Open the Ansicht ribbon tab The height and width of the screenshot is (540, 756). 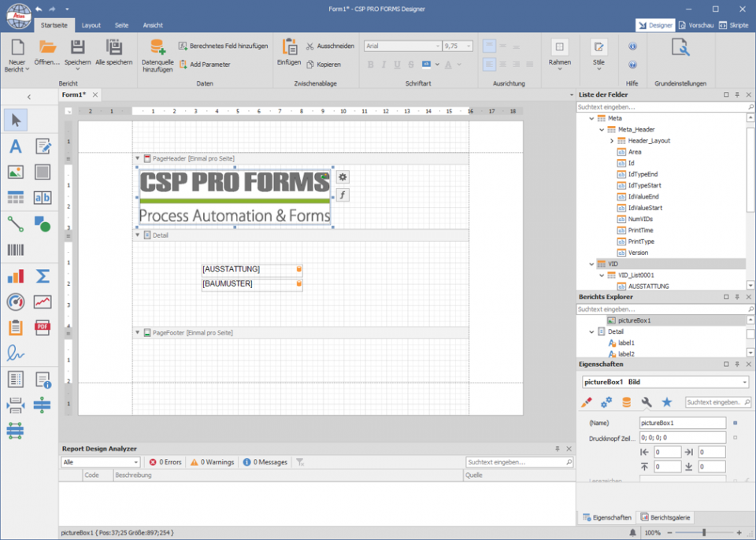tap(152, 24)
